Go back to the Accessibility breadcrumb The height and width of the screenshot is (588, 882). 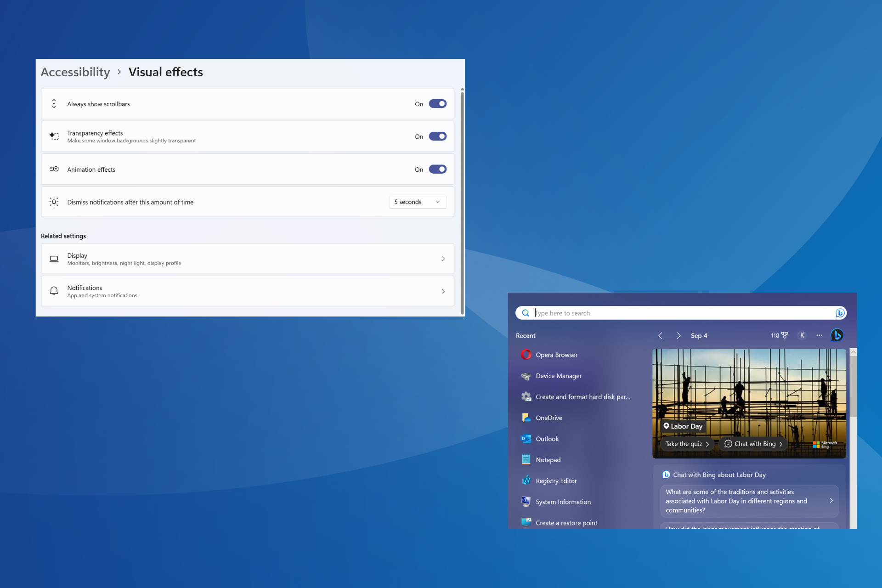75,72
